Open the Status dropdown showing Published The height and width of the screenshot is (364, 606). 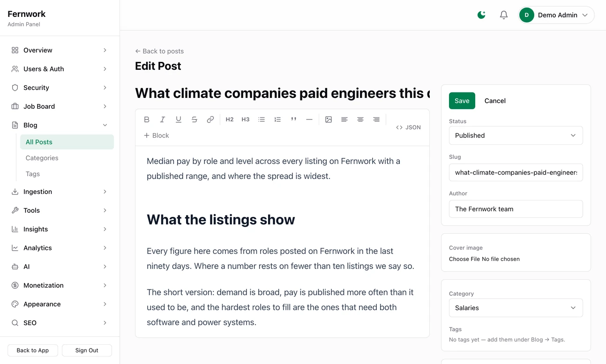(516, 135)
